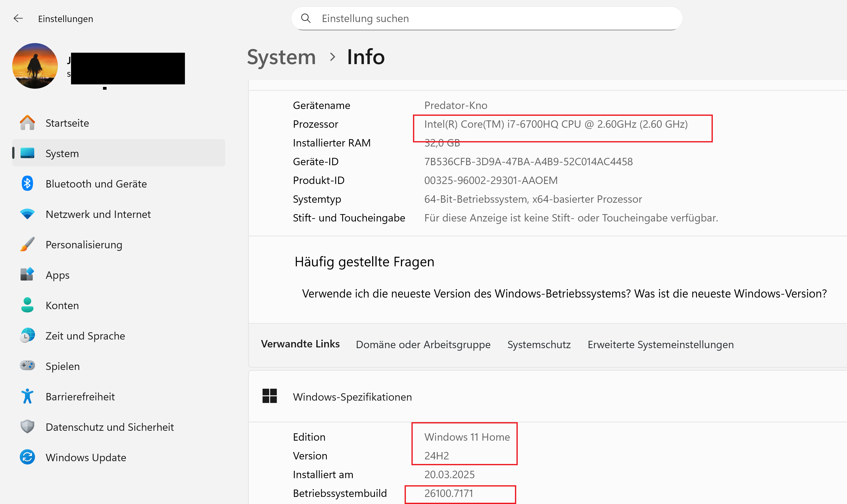Click the back arrow icon
The image size is (847, 504).
[18, 18]
